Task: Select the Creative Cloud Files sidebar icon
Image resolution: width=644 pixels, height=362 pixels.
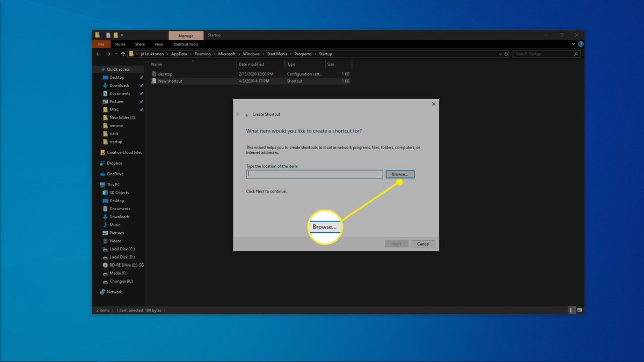Action: tap(103, 152)
